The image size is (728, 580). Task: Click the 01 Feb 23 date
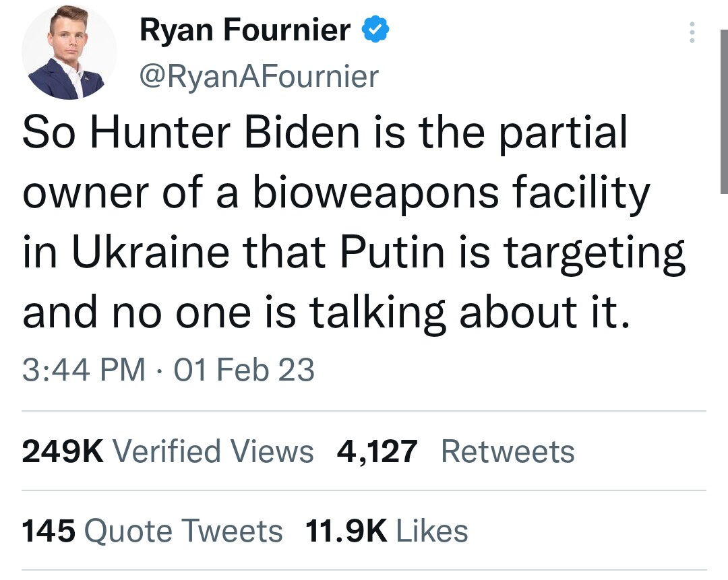[x=244, y=370]
